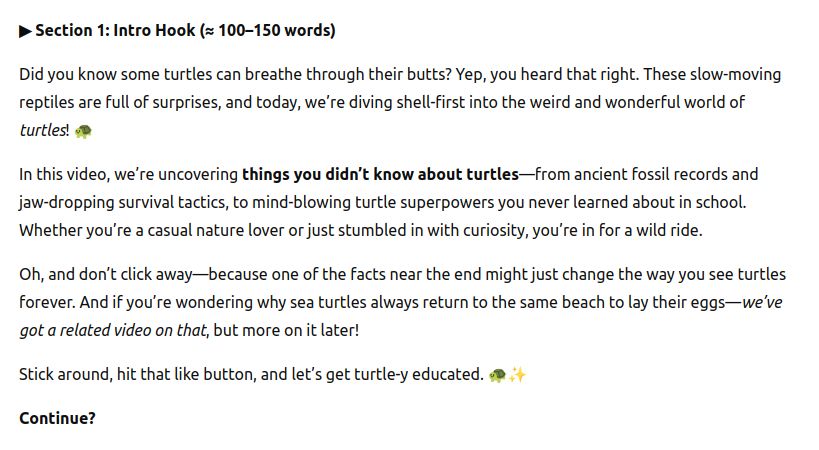819x450 pixels.
Task: Click the turtle emoji after italic "turtles!"
Action: coord(83,131)
